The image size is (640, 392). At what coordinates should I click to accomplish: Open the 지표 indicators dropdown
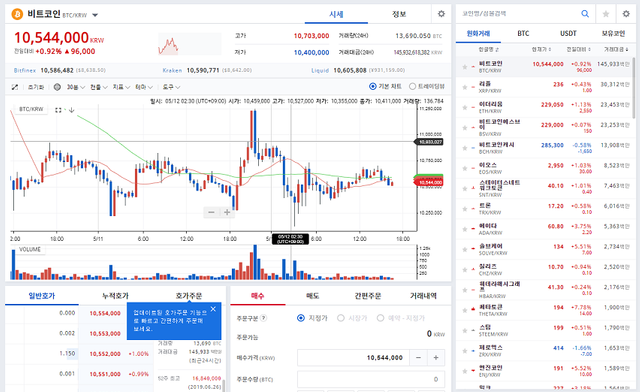tap(121, 87)
